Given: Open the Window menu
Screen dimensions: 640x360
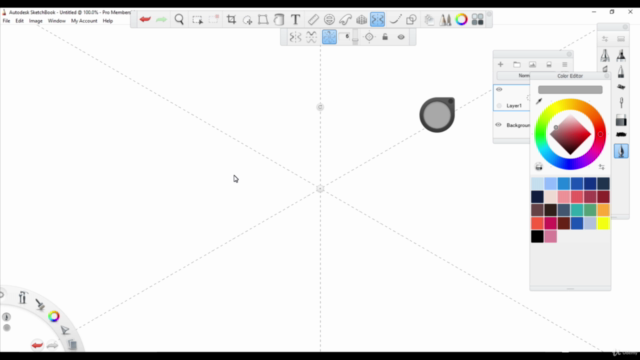Looking at the screenshot, I should point(57,21).
